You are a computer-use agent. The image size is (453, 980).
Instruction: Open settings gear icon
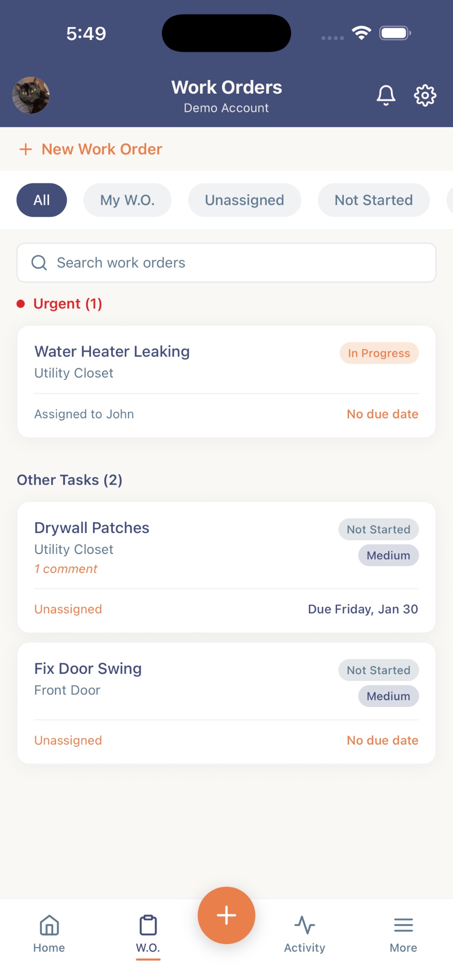pos(425,95)
